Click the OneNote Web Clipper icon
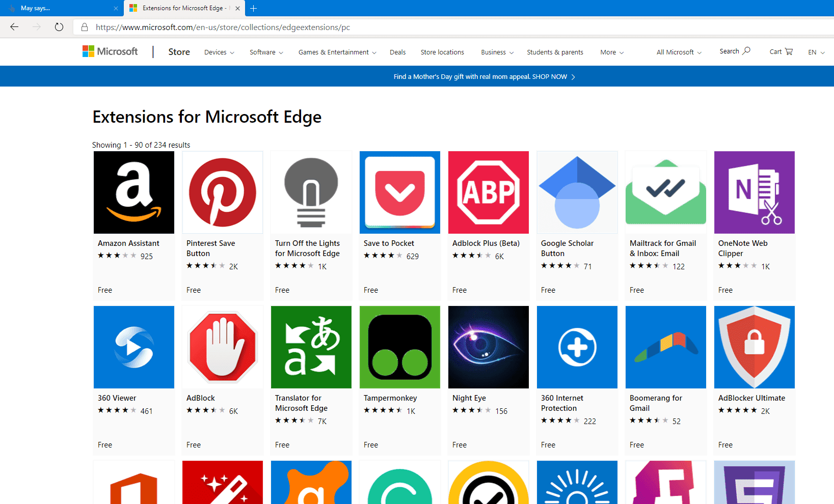The image size is (834, 504). click(754, 192)
